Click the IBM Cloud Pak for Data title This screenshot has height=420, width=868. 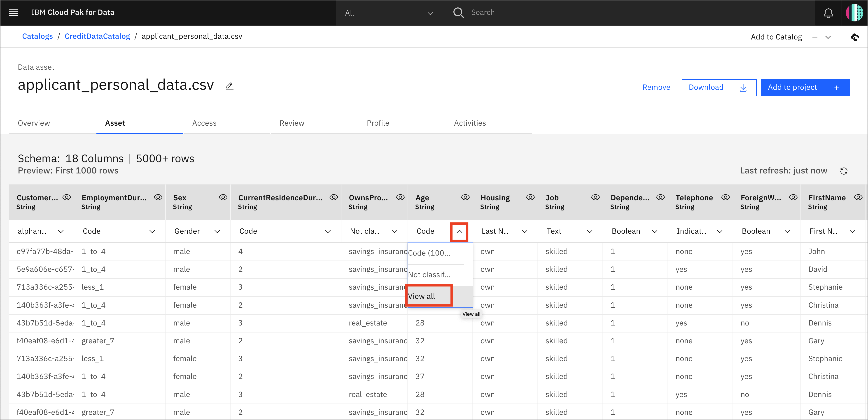pyautogui.click(x=72, y=12)
